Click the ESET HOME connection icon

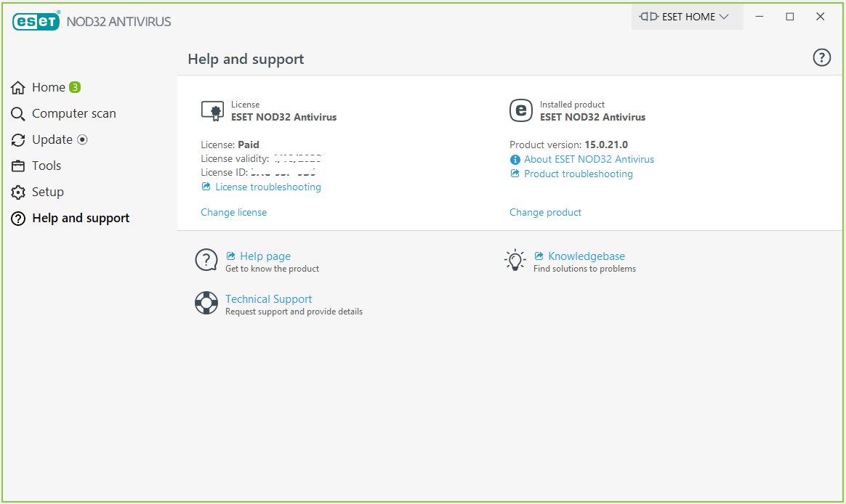(648, 17)
